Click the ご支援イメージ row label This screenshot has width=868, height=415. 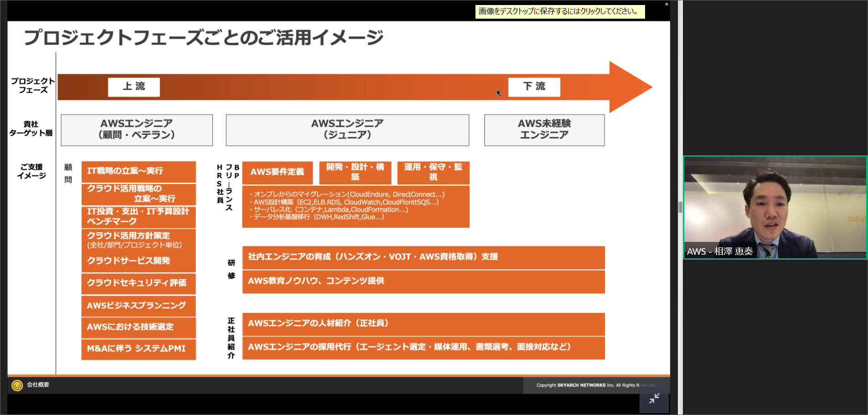click(x=31, y=171)
